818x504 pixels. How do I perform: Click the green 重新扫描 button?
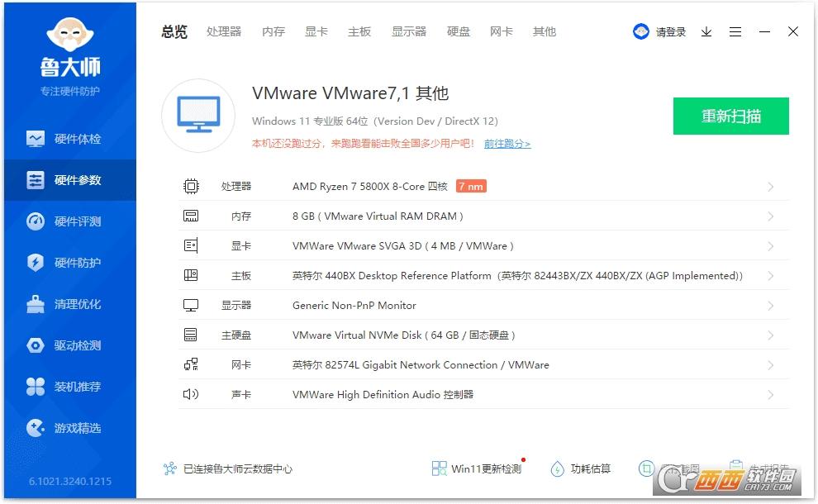731,116
